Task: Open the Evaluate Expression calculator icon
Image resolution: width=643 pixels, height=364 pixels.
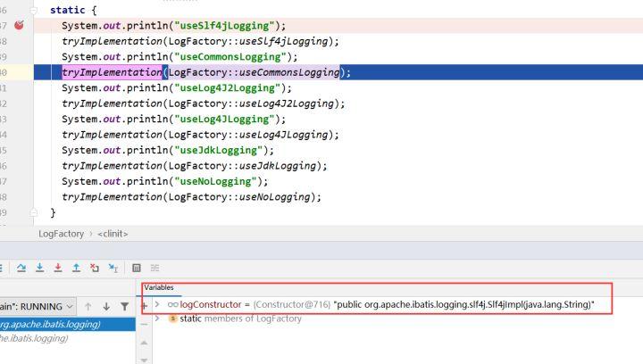Action: (x=137, y=268)
